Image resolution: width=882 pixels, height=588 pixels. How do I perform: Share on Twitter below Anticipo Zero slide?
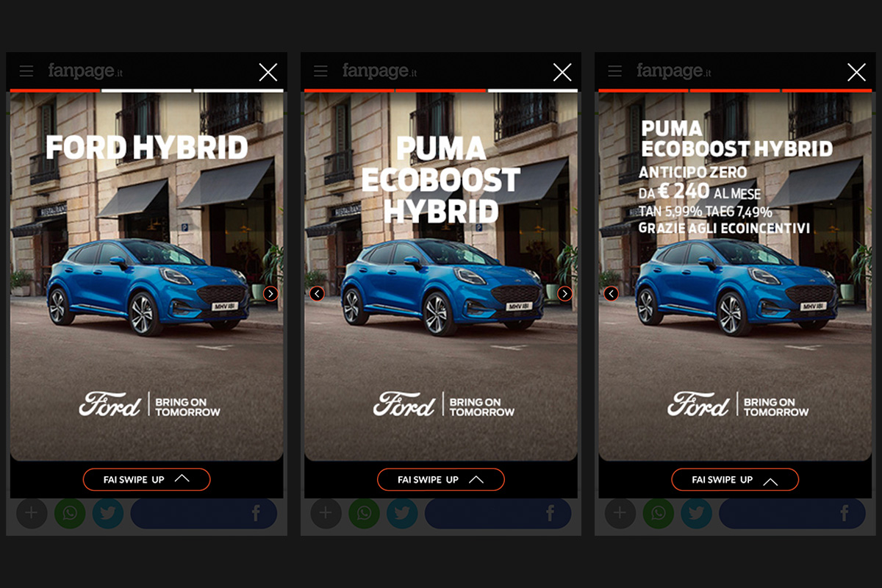click(696, 513)
